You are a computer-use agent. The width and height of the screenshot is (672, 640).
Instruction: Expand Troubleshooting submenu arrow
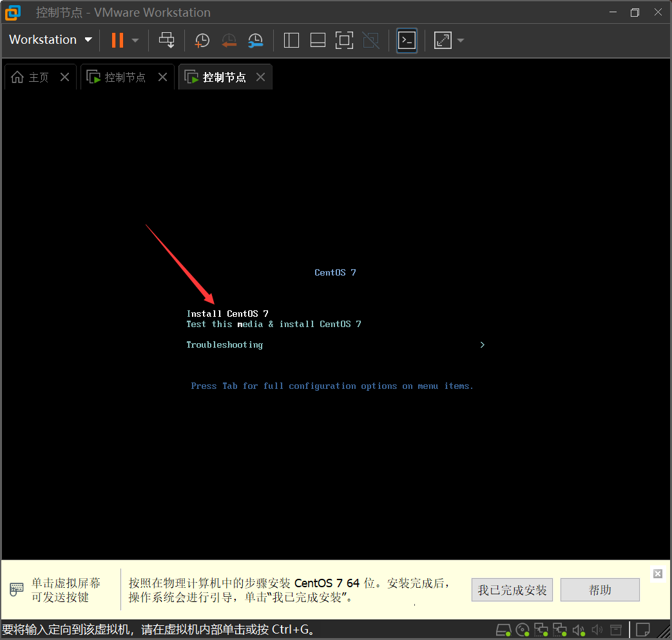[482, 345]
